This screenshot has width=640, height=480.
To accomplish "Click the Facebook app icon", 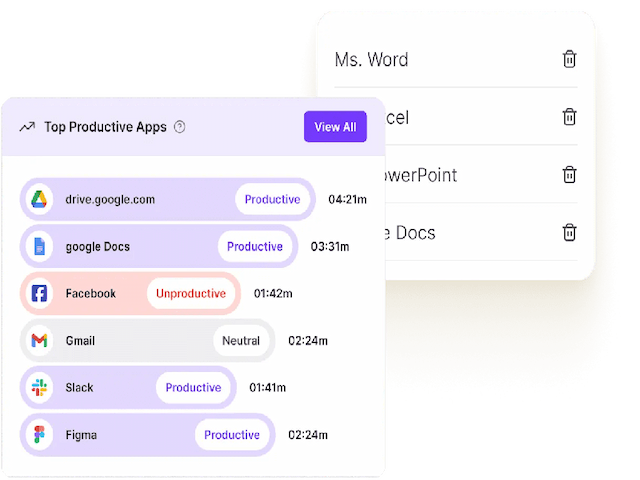I will pyautogui.click(x=40, y=294).
